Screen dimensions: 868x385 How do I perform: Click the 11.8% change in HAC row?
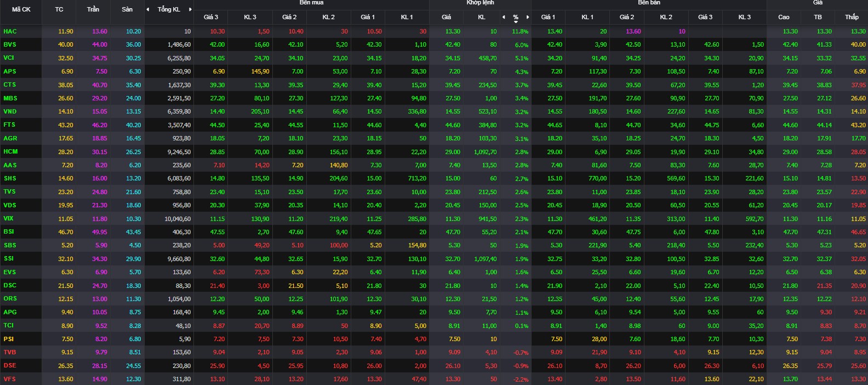click(520, 32)
